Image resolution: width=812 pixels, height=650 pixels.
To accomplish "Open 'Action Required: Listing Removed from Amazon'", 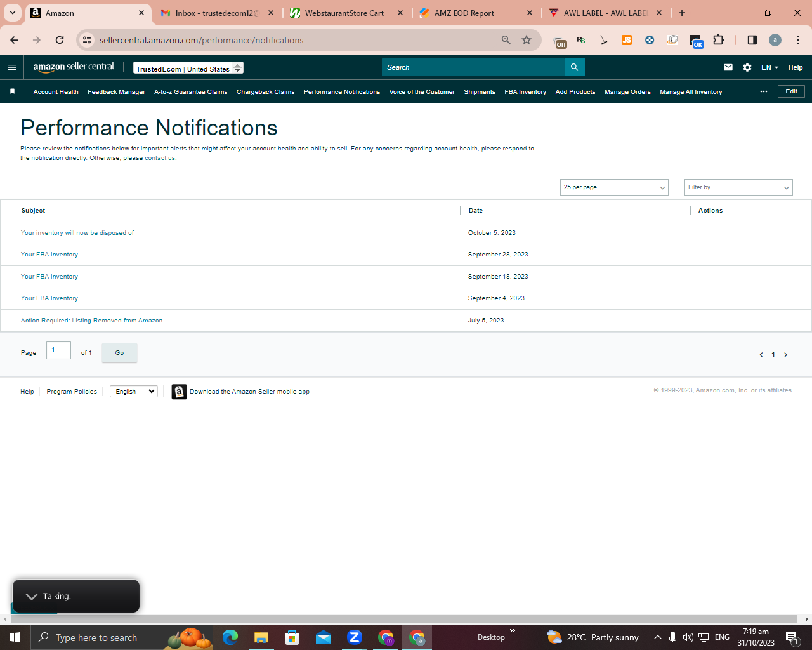I will point(91,321).
